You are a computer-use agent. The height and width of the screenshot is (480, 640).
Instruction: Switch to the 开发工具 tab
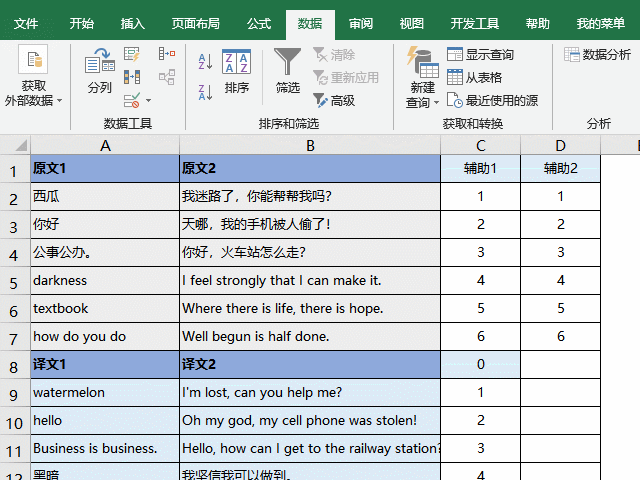475,24
